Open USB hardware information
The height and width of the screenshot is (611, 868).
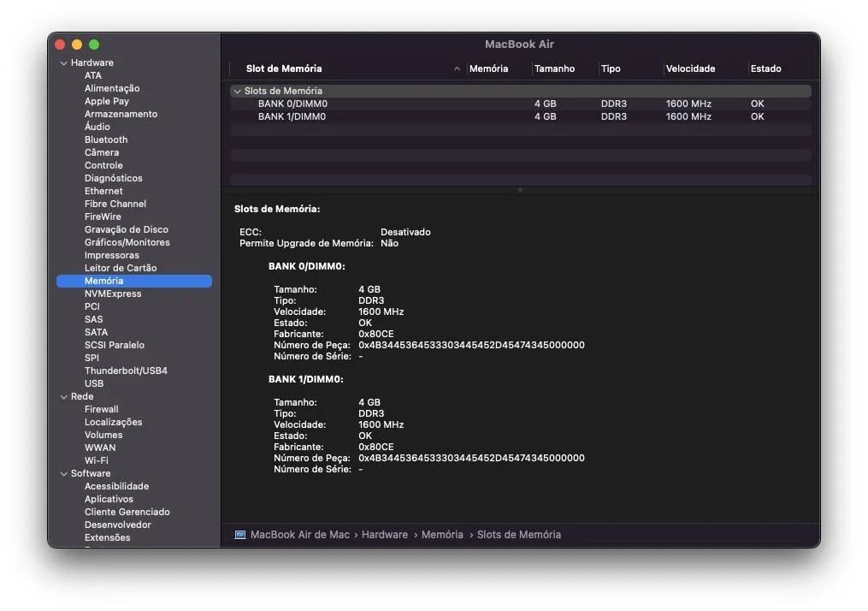point(93,383)
